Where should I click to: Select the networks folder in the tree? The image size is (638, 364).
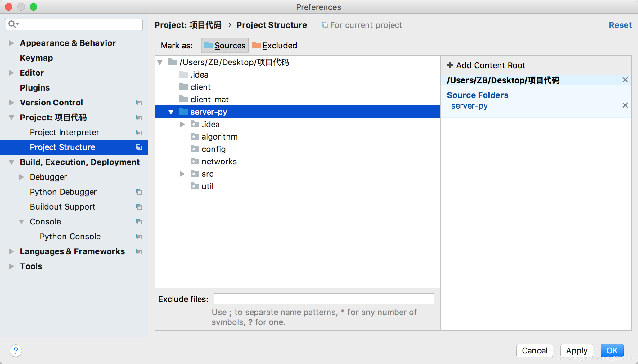click(x=219, y=162)
